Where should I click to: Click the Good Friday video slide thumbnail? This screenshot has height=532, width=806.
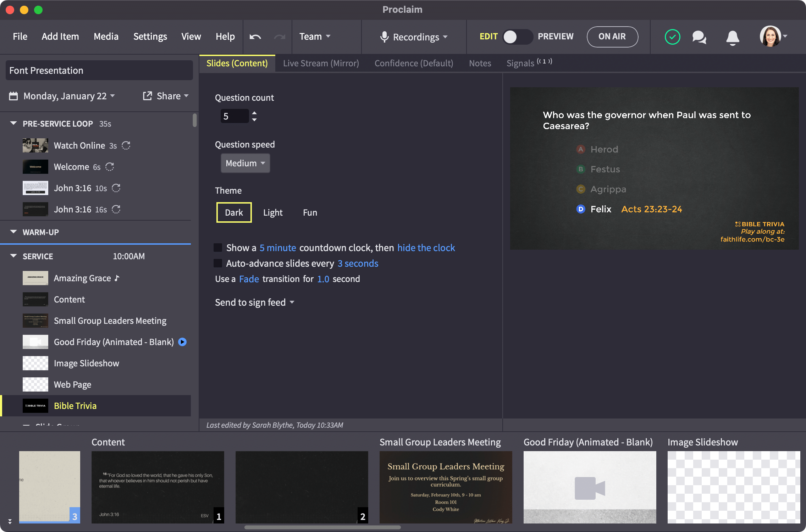(x=590, y=487)
